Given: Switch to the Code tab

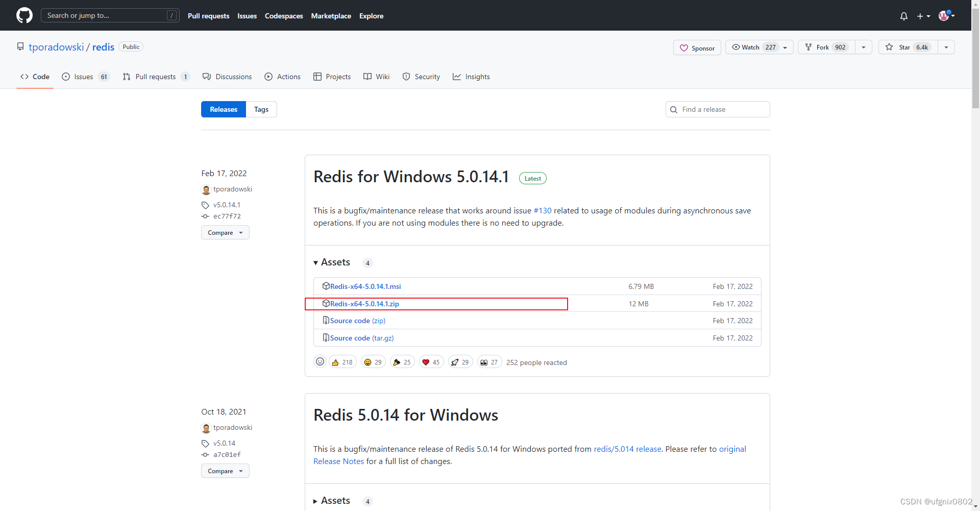Looking at the screenshot, I should pyautogui.click(x=35, y=77).
